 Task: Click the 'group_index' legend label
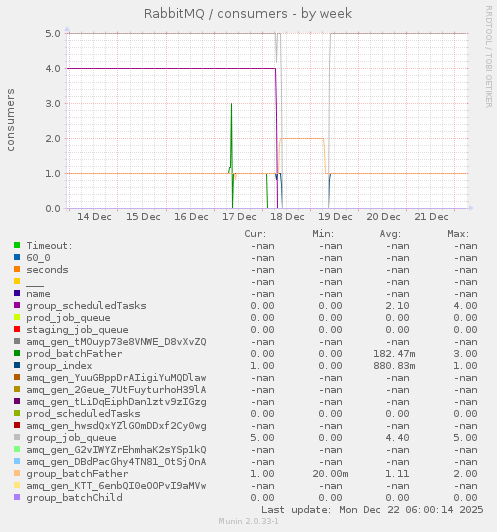tap(59, 366)
